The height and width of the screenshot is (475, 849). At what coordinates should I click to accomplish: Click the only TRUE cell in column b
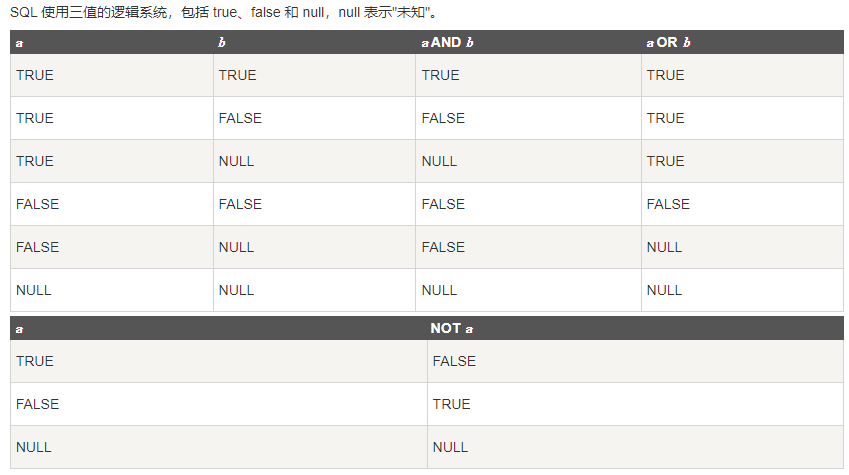(x=237, y=75)
